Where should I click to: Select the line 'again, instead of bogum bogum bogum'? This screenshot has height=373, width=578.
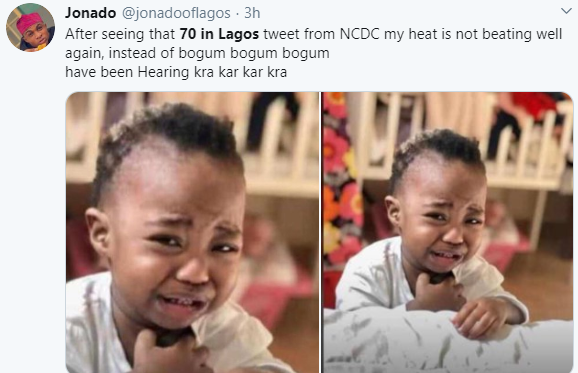[x=197, y=53]
